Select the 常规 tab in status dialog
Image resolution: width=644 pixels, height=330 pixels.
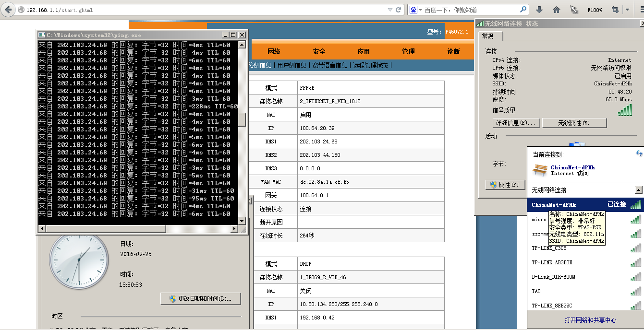490,36
